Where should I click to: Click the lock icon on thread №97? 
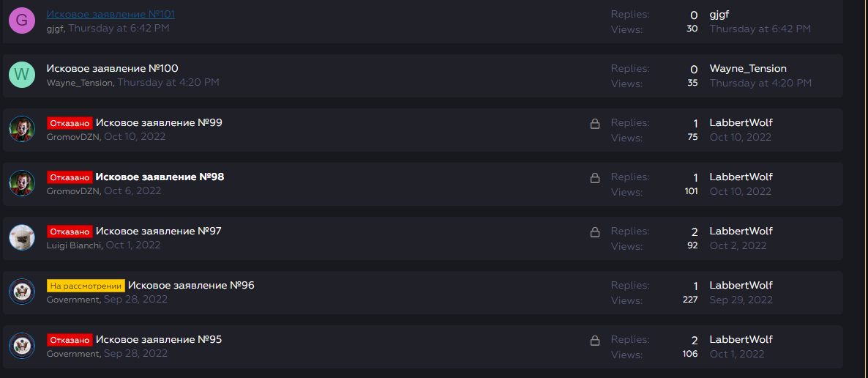pyautogui.click(x=595, y=231)
